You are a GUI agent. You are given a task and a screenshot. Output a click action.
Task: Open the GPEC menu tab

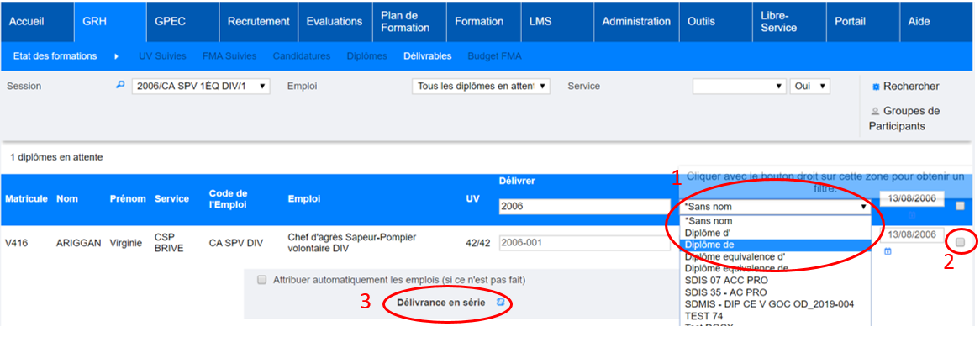(x=171, y=21)
